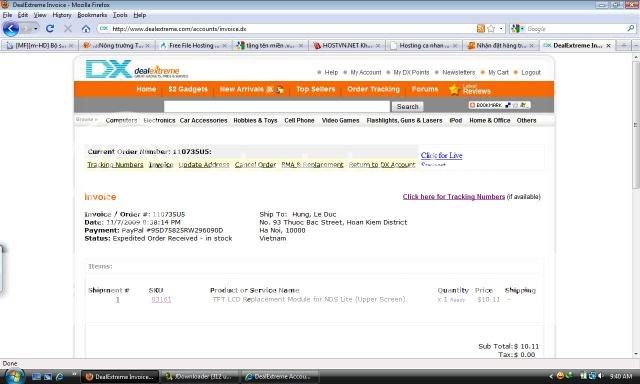Bookmark this page with the star icon

(491, 29)
